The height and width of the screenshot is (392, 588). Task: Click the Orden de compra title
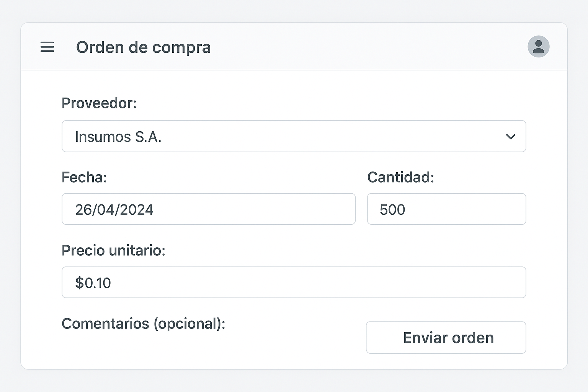[x=144, y=47]
